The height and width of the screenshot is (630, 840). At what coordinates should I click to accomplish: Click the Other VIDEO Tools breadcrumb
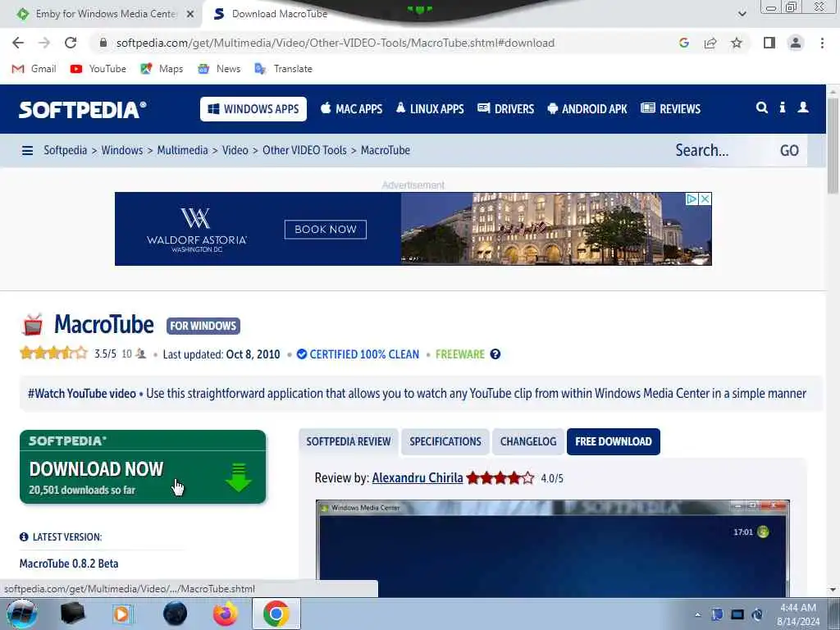[x=304, y=151]
